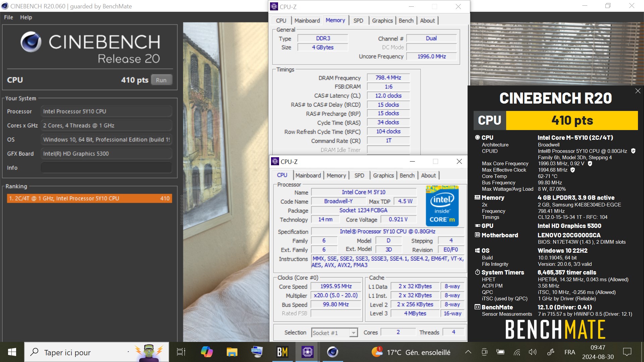Screen dimensions: 644x362
Task: Click the Meet Now camera tray icon
Action: coord(484,352)
